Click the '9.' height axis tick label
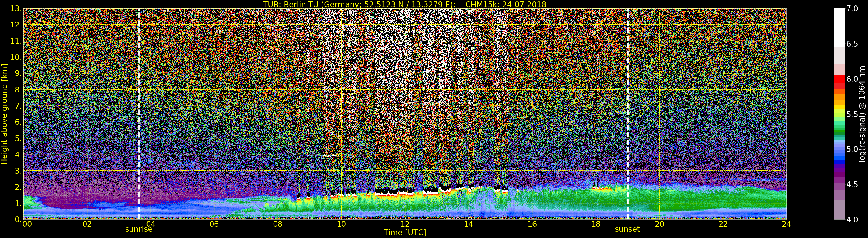The height and width of the screenshot is (238, 868). (18, 73)
